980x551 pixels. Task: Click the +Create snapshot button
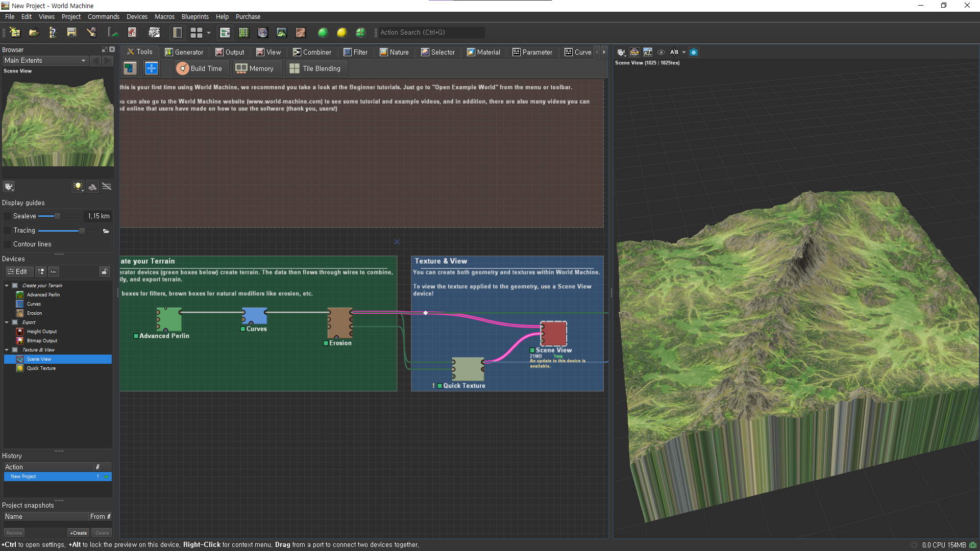click(x=78, y=533)
